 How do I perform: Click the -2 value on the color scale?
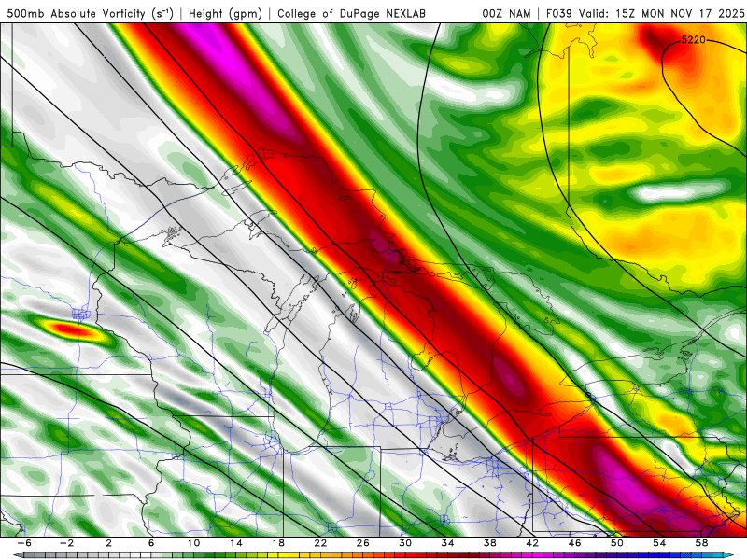[66, 543]
